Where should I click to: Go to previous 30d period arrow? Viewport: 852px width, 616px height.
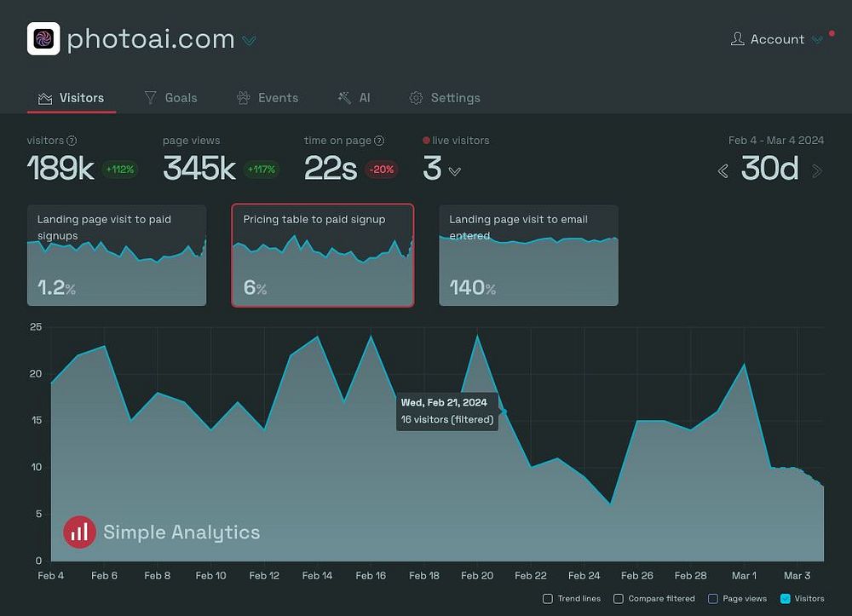point(722,171)
